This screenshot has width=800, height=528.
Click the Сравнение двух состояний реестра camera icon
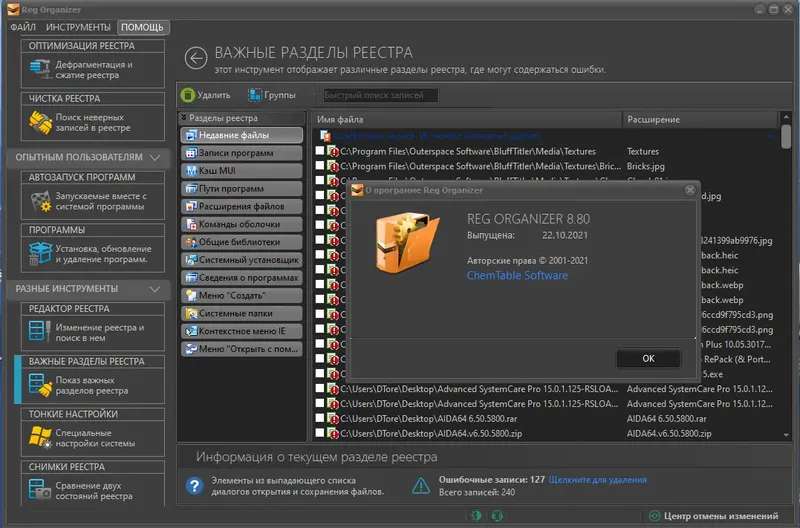coord(40,490)
